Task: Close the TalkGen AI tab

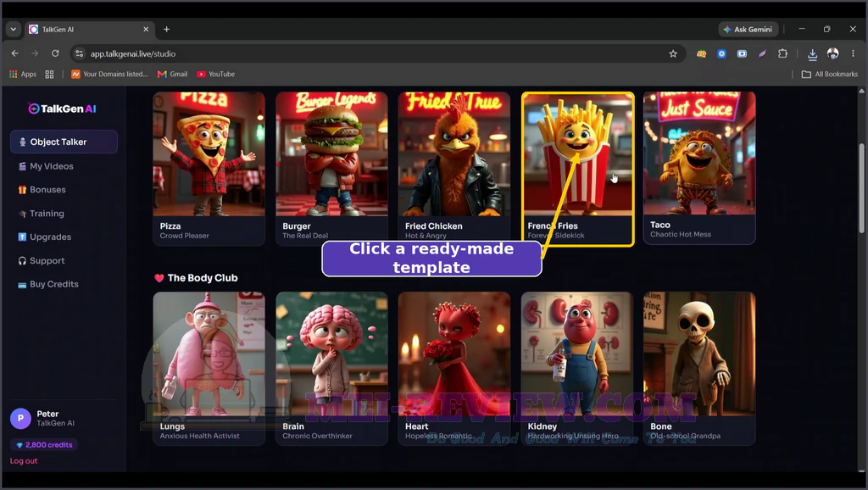Action: click(146, 30)
